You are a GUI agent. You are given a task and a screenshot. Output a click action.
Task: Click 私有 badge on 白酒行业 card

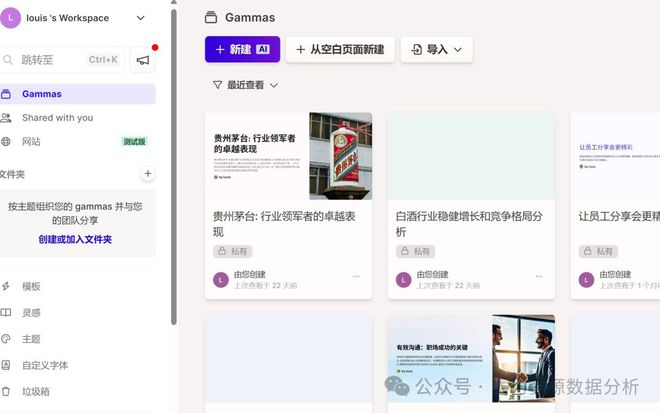pos(415,251)
